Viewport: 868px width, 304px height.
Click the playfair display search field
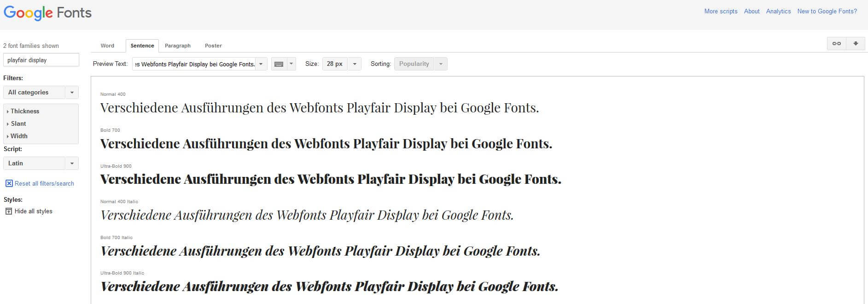click(x=41, y=60)
